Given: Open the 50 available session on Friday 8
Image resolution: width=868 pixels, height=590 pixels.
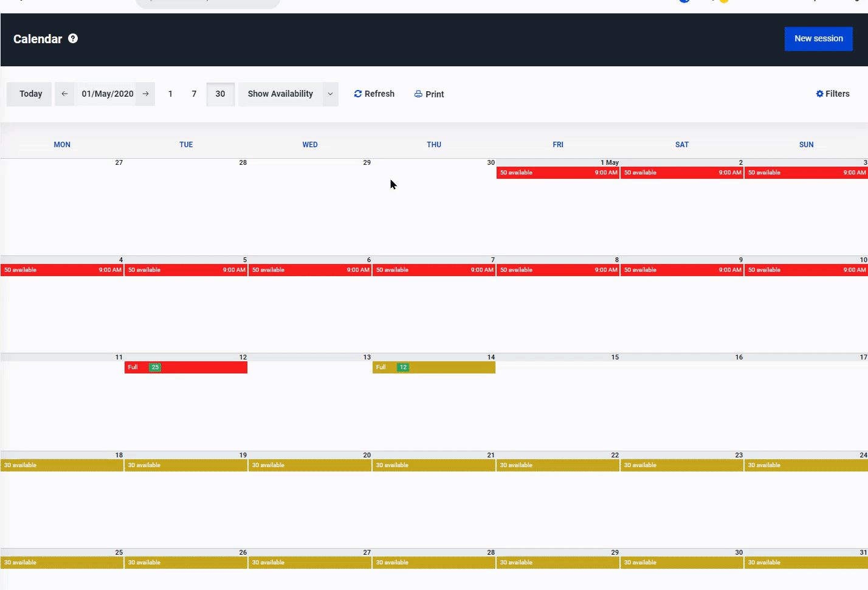Looking at the screenshot, I should tap(558, 270).
